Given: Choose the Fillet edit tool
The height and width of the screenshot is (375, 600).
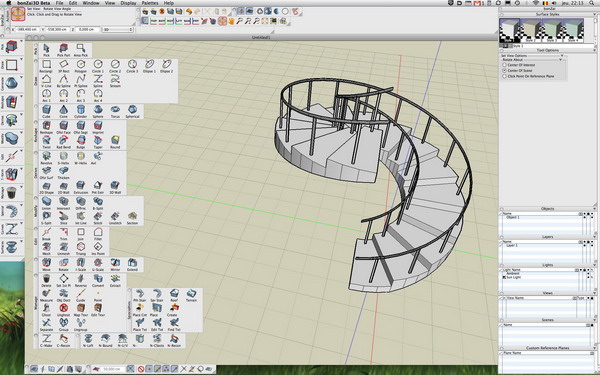Looking at the screenshot, I should tap(98, 234).
